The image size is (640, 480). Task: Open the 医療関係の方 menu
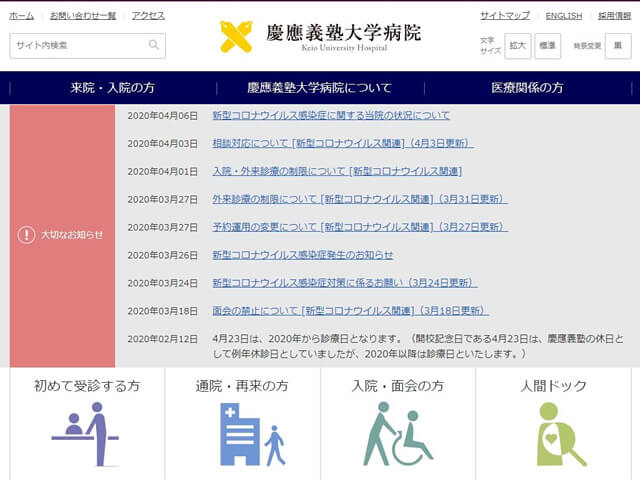click(527, 88)
